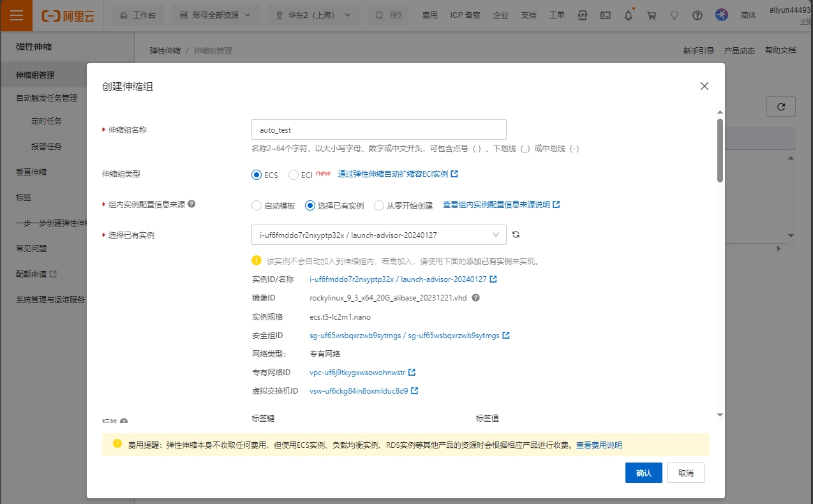813x504 pixels.
Task: Select the ECI scaling group type
Action: (x=294, y=175)
